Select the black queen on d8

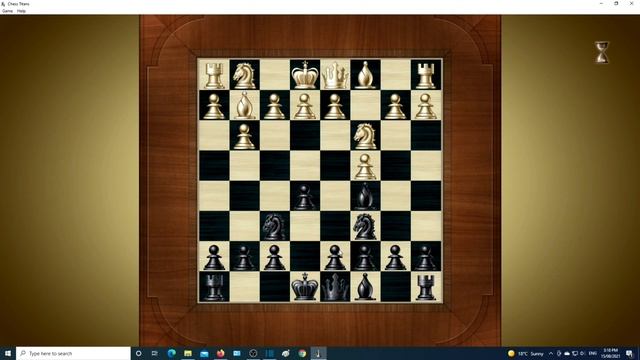pos(335,287)
